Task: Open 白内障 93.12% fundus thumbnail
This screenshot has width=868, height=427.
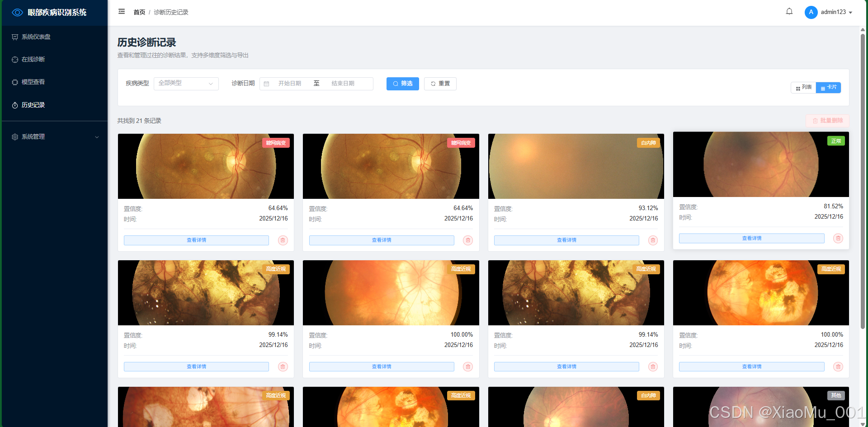Action: click(x=576, y=166)
